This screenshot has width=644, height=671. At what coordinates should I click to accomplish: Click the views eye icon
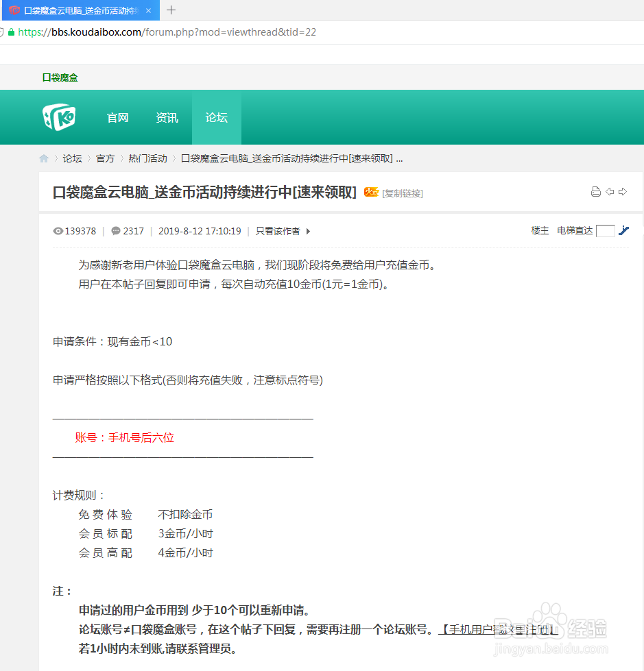pos(58,231)
